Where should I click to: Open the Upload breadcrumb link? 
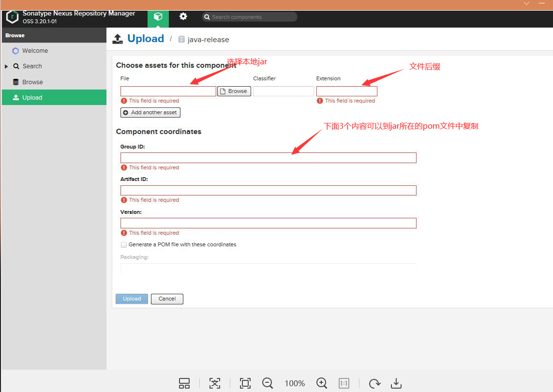pos(146,38)
